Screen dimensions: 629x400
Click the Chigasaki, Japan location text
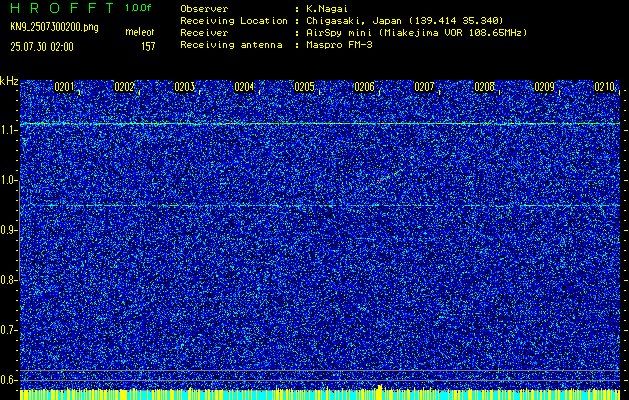click(404, 21)
